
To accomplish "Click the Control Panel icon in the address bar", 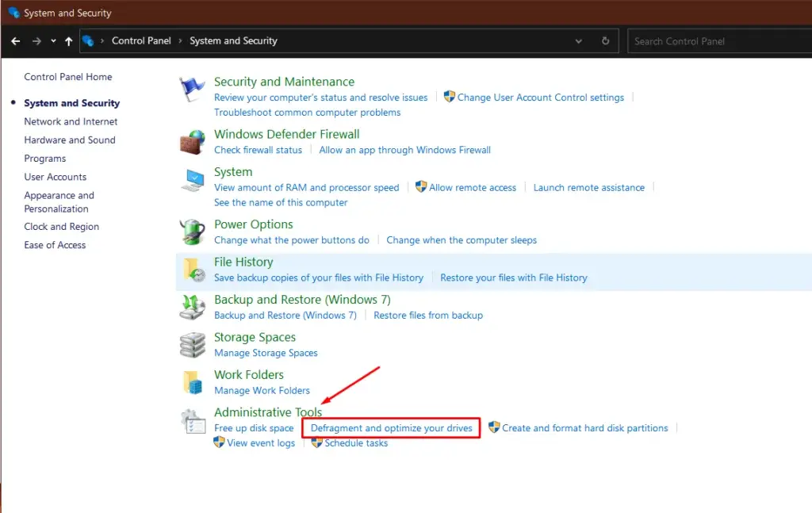I will tap(88, 41).
